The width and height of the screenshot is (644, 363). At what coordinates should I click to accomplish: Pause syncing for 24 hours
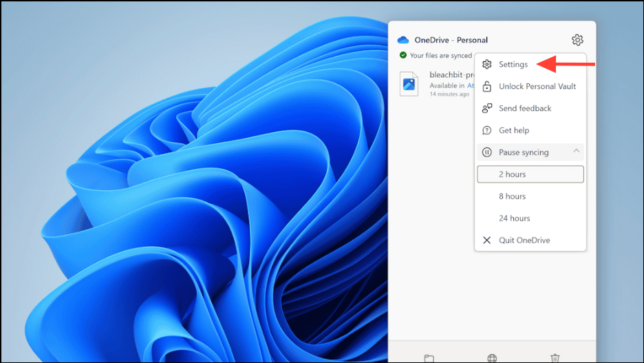coord(530,218)
